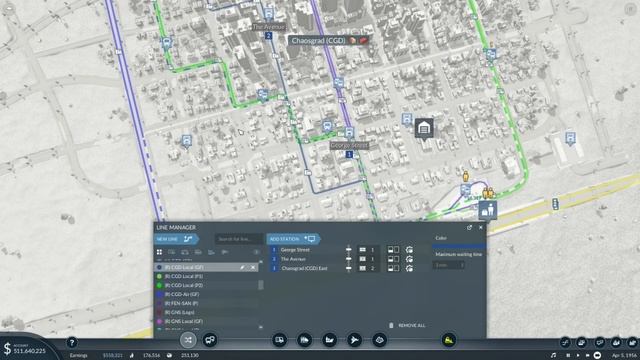Click the Add Station button
Screen dimensions: 640x360
[293, 239]
